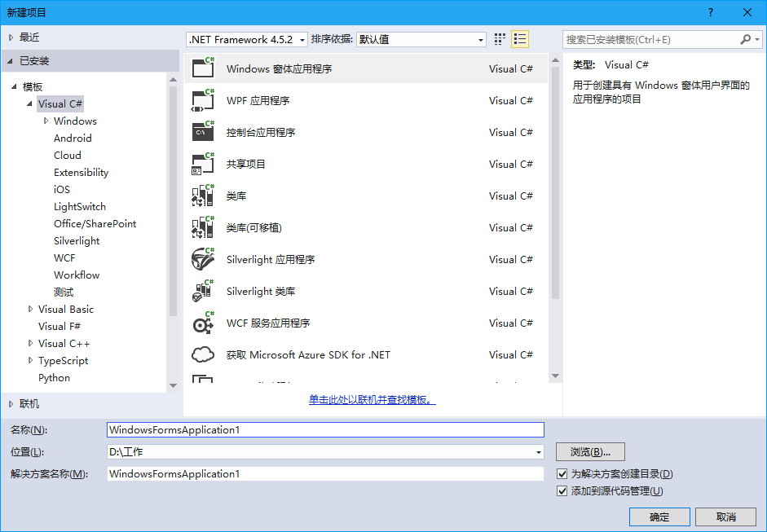Click the Azure SDK cloud icon

tap(203, 354)
